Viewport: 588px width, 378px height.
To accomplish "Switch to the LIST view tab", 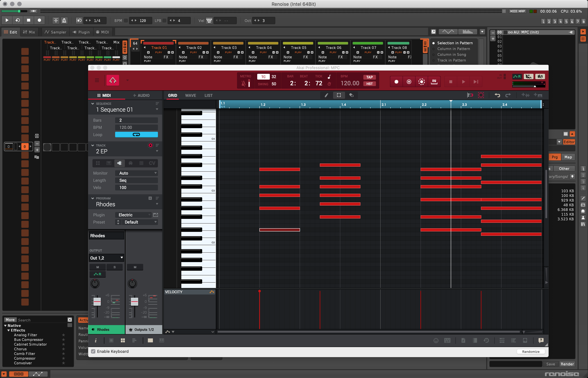I will pos(208,95).
